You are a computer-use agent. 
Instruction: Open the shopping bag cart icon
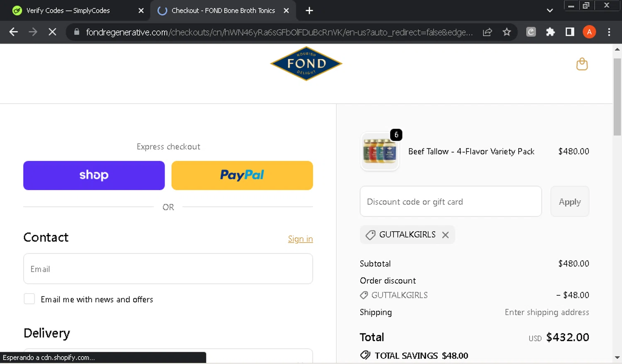coord(582,64)
